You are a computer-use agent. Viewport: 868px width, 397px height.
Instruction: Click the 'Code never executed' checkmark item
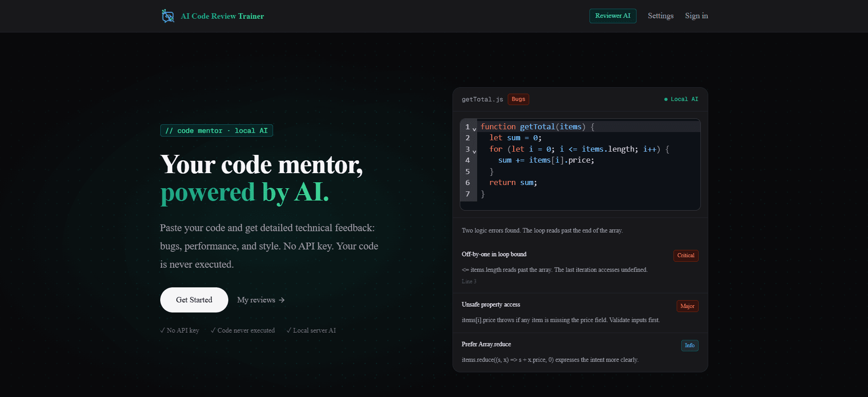pyautogui.click(x=243, y=330)
